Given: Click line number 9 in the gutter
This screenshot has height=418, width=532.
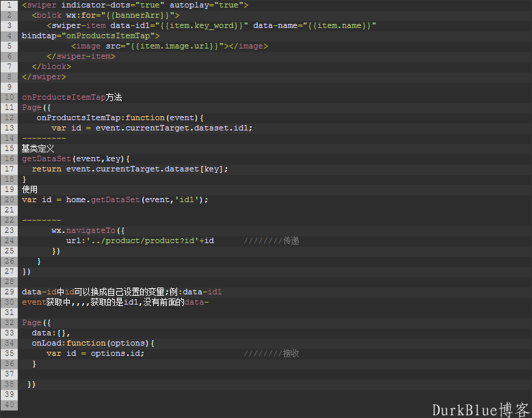Looking at the screenshot, I should (x=9, y=87).
